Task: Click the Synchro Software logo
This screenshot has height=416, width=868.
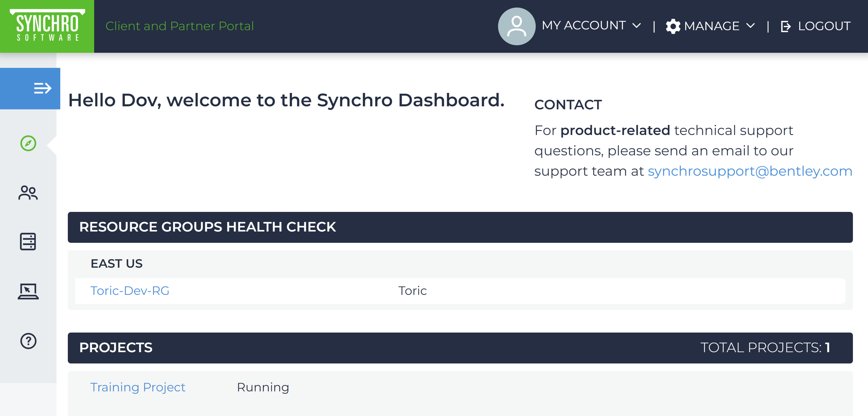Action: point(47,26)
